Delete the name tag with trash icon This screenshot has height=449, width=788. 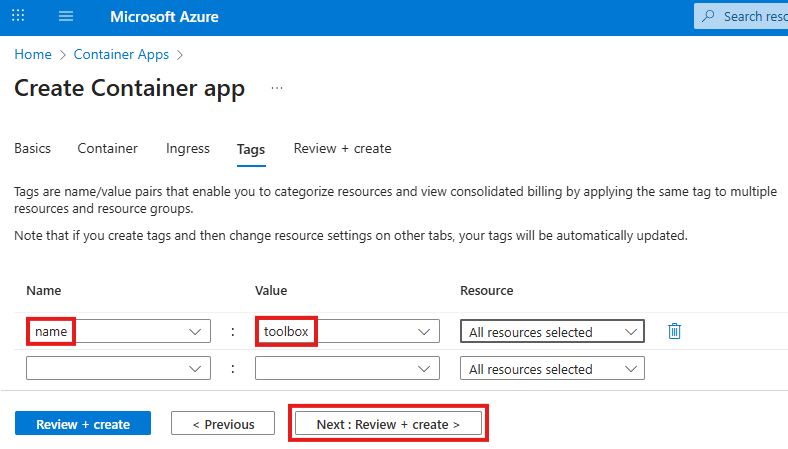coord(674,331)
